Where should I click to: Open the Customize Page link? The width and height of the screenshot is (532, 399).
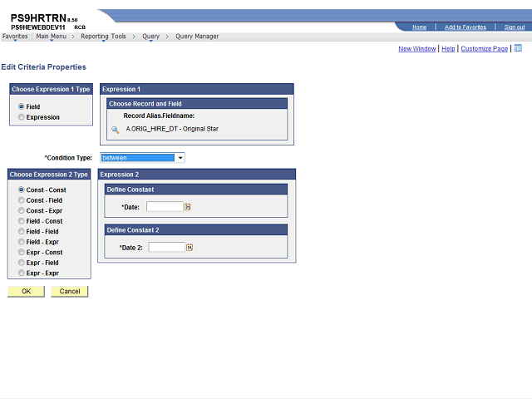point(484,49)
